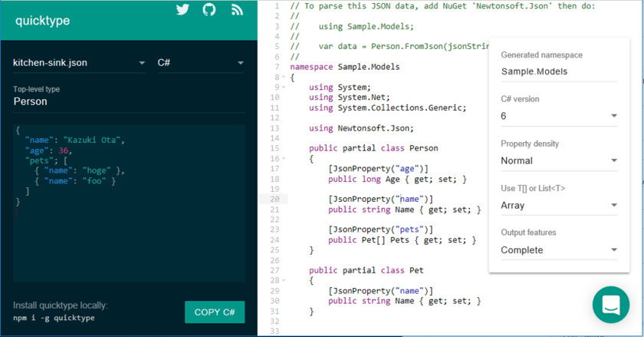Collapse code fold arrow at line 28
644x337 pixels.
point(284,280)
